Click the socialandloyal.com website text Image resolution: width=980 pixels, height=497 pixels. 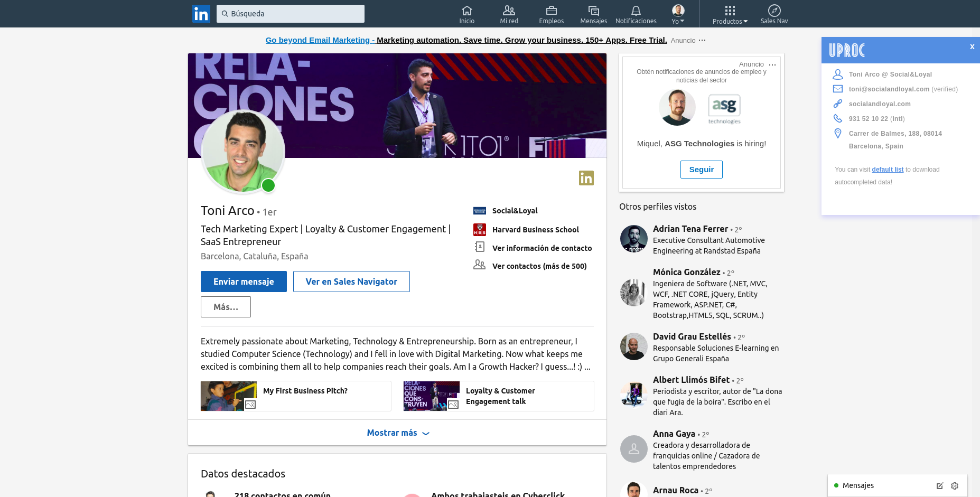pyautogui.click(x=880, y=104)
